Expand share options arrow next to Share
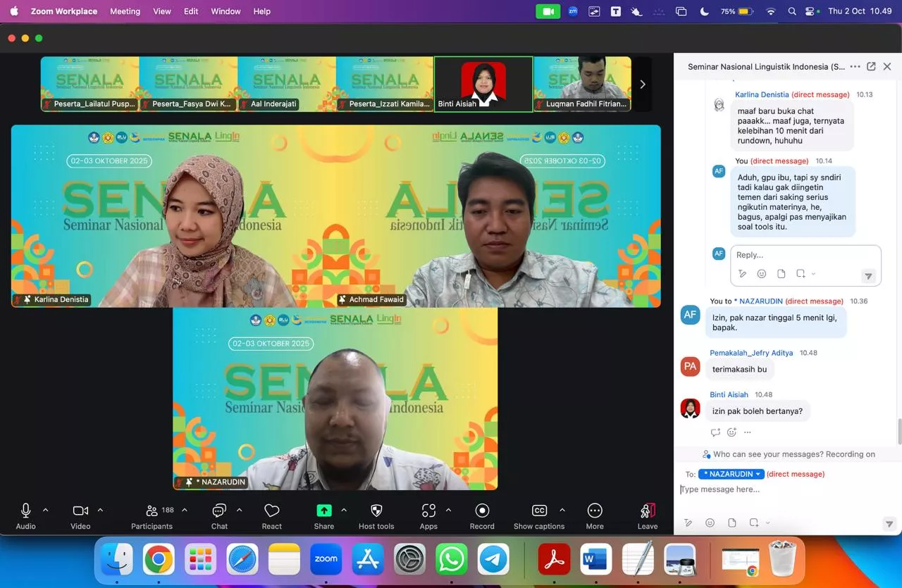902x588 pixels. tap(344, 510)
